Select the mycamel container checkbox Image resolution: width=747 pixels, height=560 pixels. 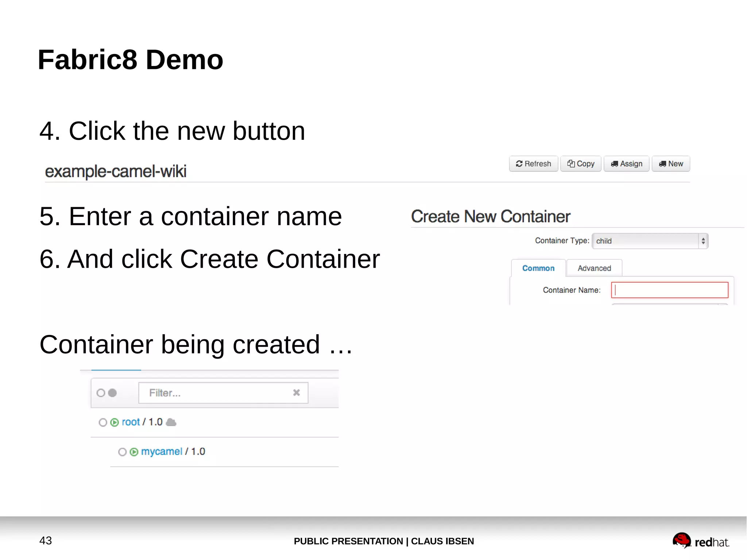pyautogui.click(x=122, y=452)
